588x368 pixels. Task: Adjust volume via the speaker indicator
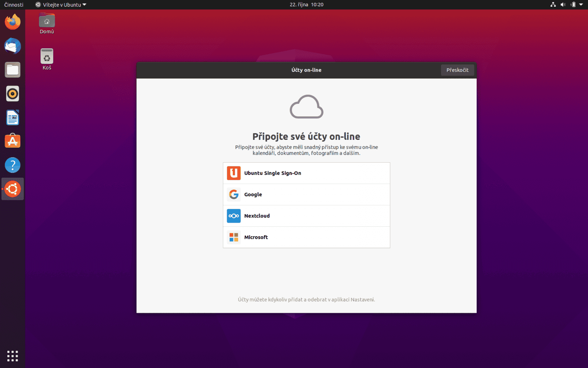coord(563,4)
